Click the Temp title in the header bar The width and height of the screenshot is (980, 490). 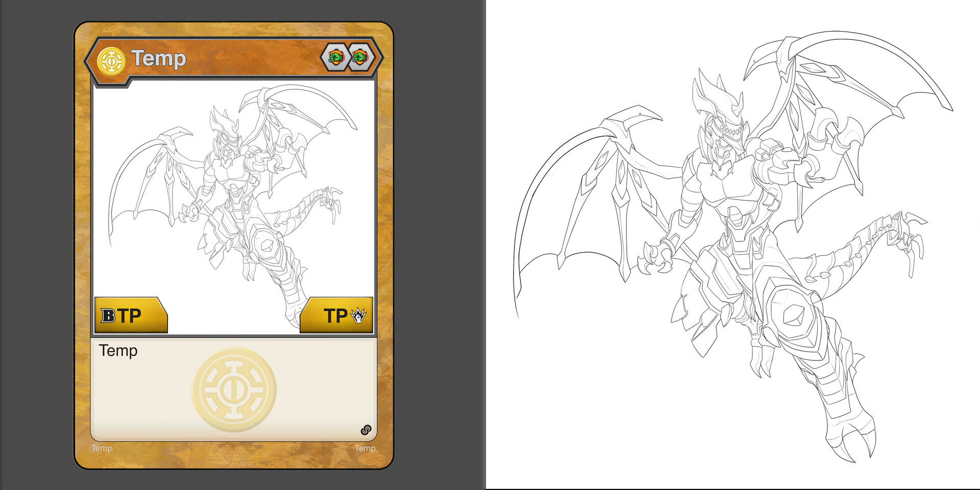tap(158, 58)
